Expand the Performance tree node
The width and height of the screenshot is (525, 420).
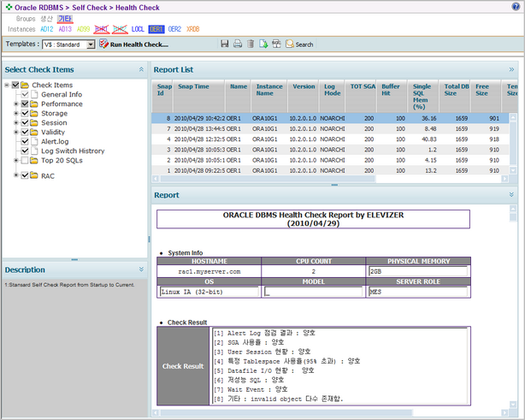(x=15, y=104)
